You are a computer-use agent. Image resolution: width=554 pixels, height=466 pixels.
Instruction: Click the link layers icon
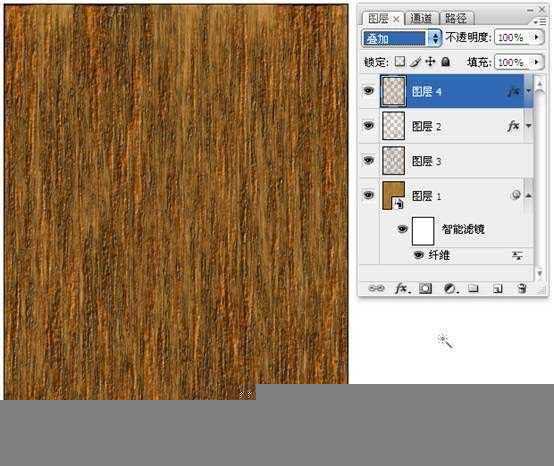click(376, 288)
